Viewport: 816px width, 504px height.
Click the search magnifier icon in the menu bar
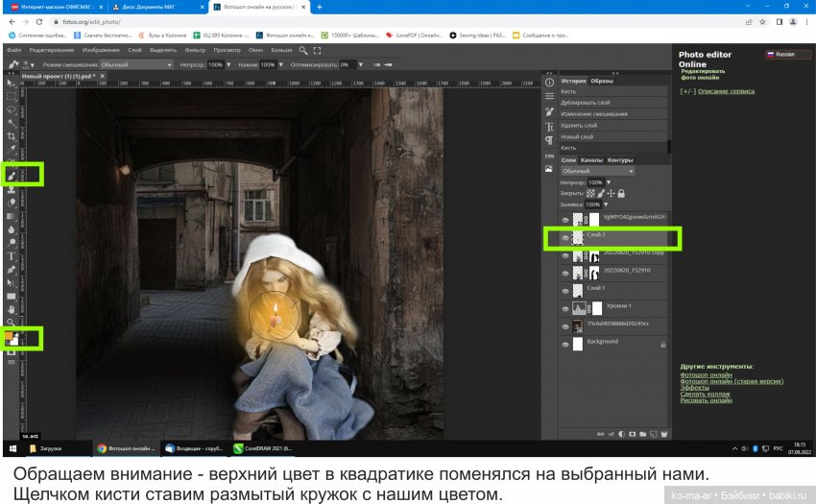pyautogui.click(x=302, y=51)
